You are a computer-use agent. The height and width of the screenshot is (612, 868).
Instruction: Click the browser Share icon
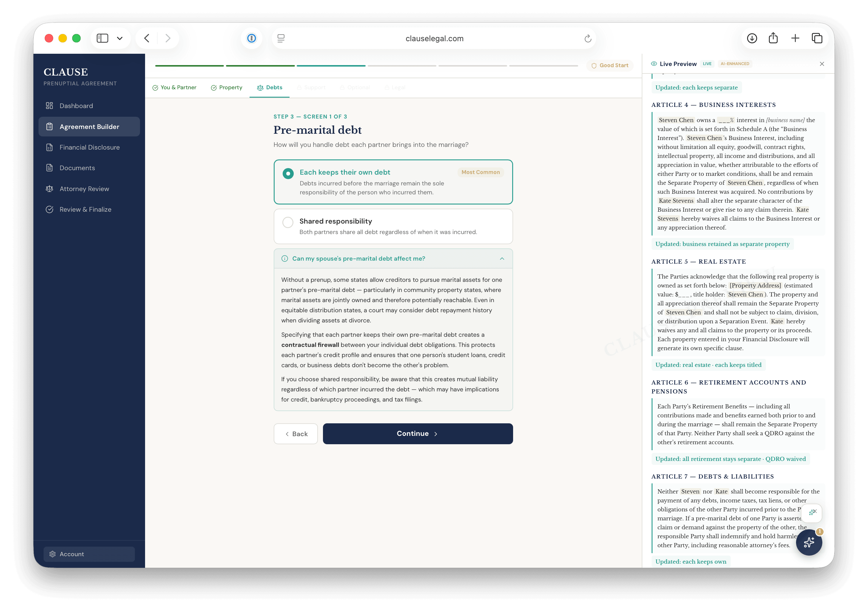coord(773,38)
